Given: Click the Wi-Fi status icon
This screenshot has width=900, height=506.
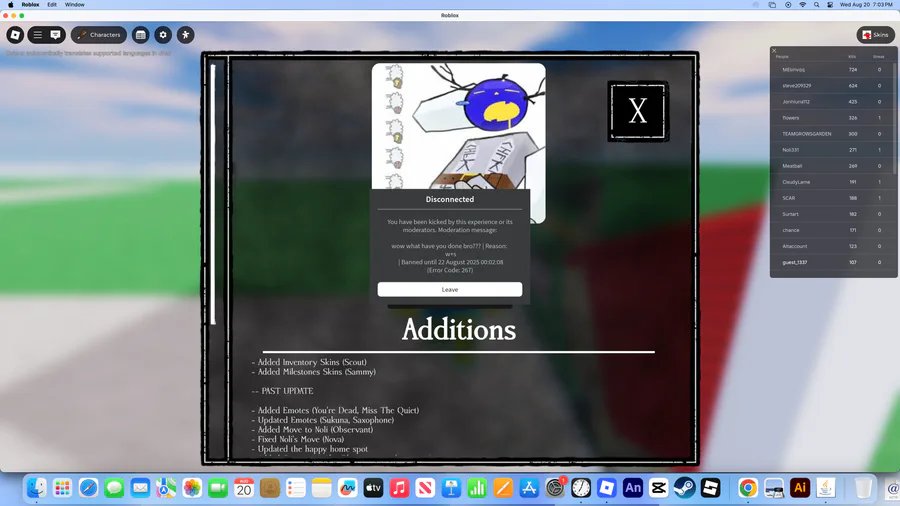Looking at the screenshot, I should (802, 5).
